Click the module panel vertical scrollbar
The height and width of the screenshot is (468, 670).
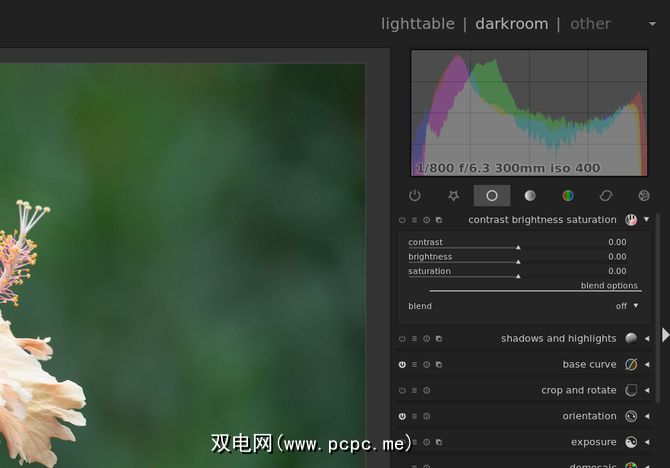point(658,308)
